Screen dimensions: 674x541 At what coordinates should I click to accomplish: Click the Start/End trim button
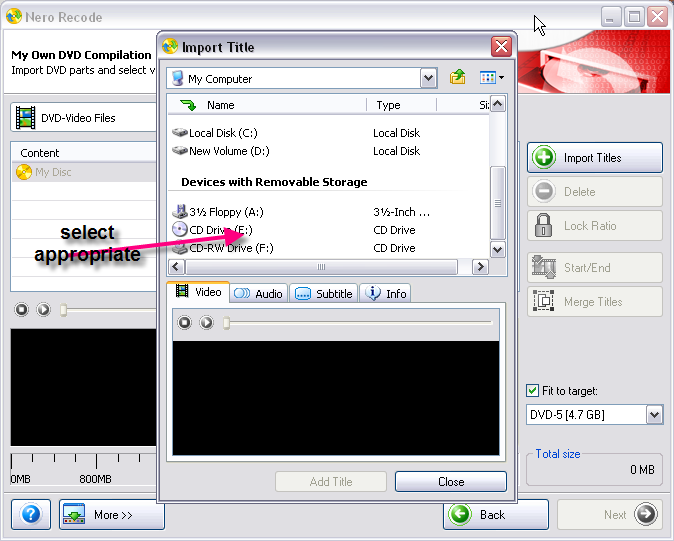(x=595, y=268)
